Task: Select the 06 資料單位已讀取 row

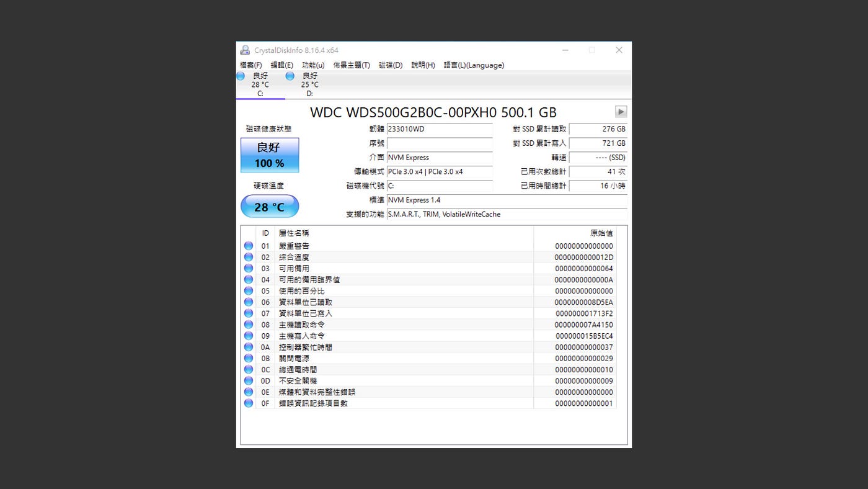Action: click(428, 302)
